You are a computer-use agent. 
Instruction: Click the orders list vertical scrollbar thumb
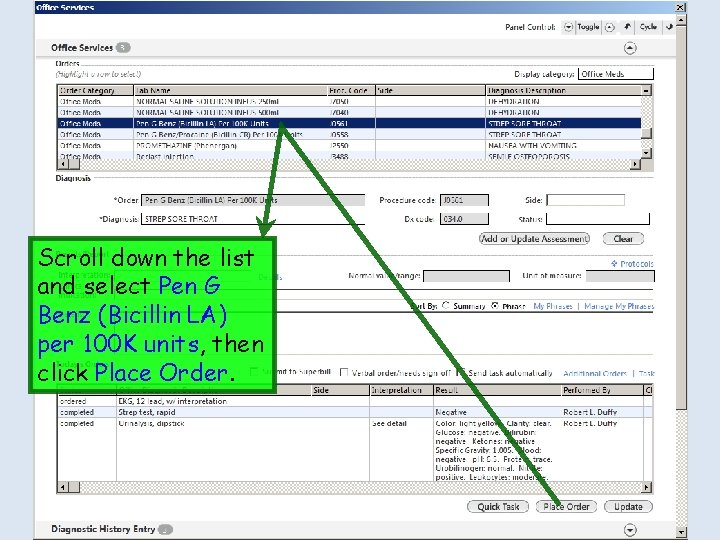647,134
